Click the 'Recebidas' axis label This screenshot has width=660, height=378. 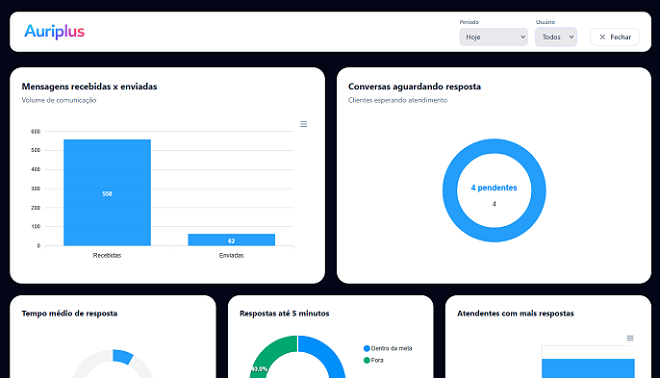(107, 256)
